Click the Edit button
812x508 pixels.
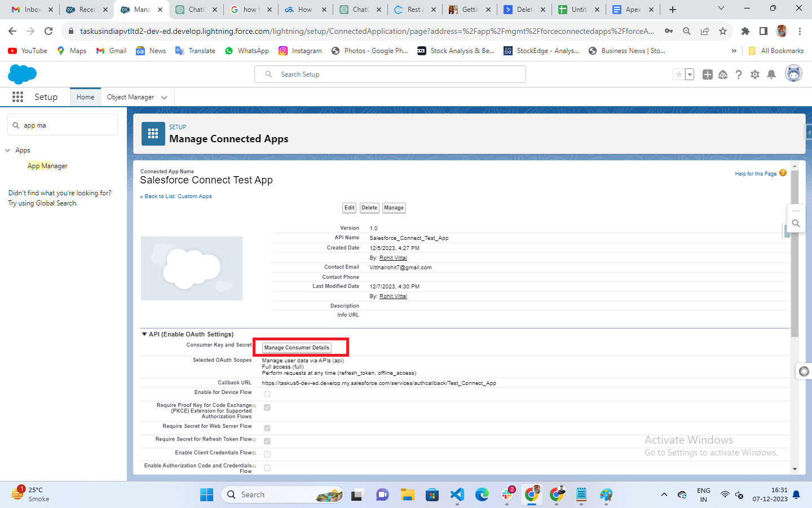[x=350, y=208]
